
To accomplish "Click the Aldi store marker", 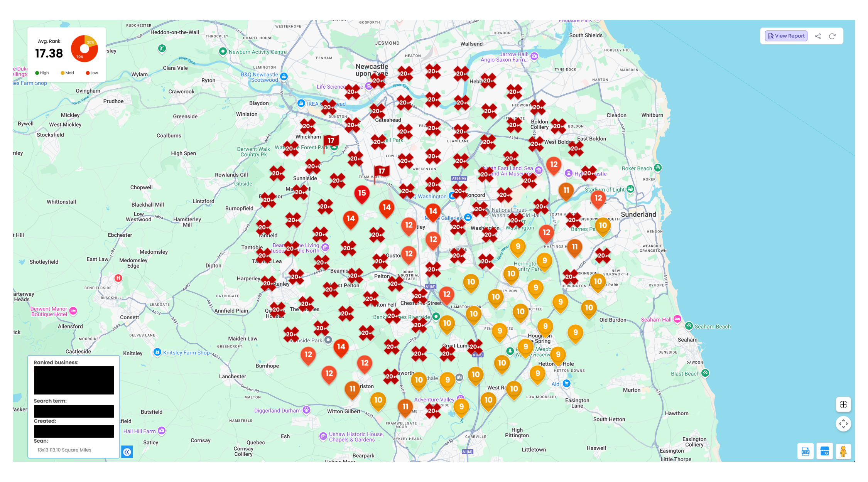I will click(566, 383).
